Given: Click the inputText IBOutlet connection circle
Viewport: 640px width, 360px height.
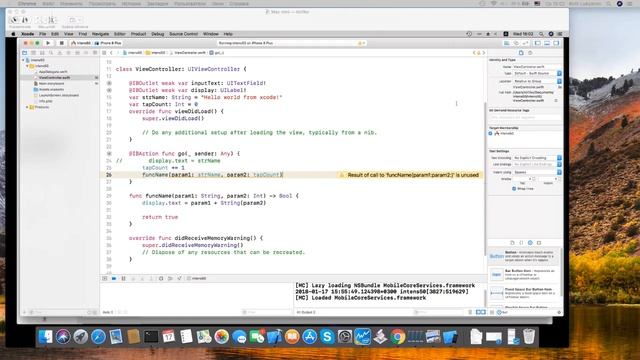Looking at the screenshot, I should click(109, 83).
